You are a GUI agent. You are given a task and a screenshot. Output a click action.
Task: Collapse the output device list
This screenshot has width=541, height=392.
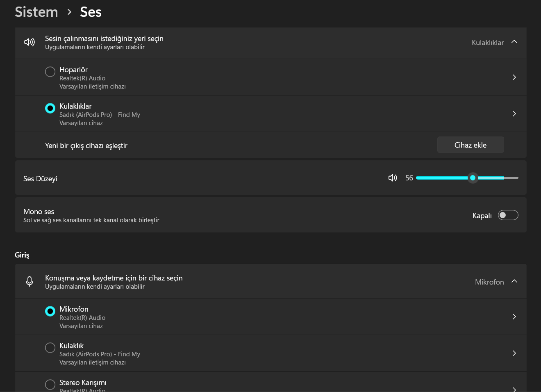[x=514, y=42]
